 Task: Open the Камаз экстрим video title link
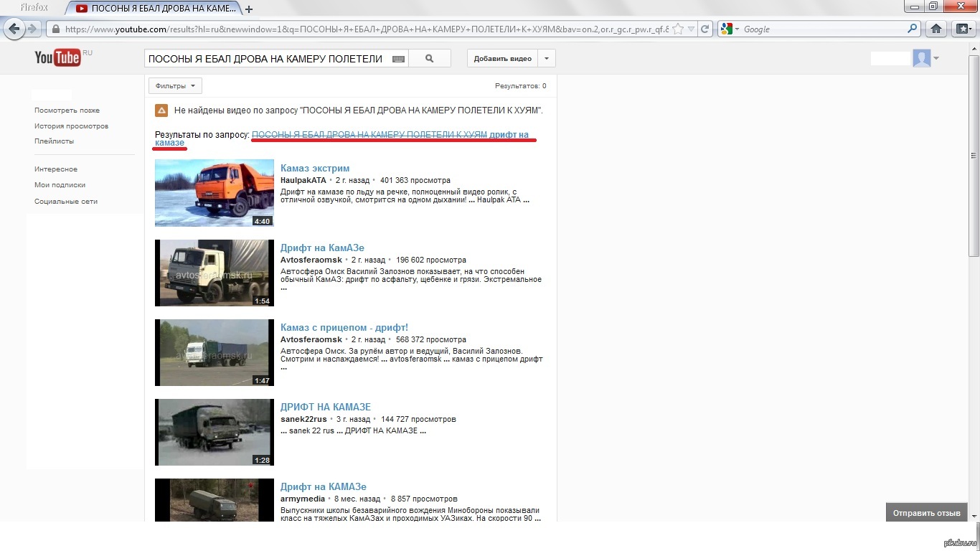tap(315, 168)
